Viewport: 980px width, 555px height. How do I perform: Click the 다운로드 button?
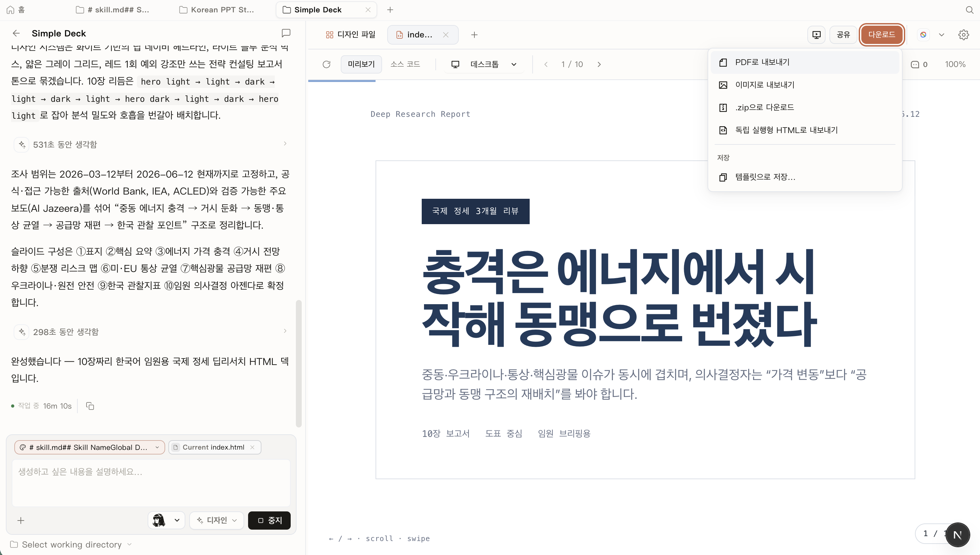(881, 35)
